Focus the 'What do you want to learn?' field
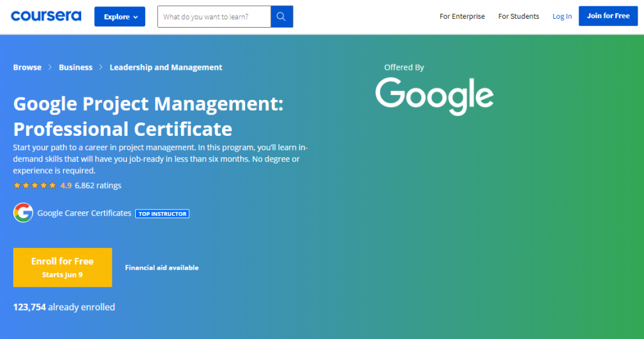 pos(214,17)
